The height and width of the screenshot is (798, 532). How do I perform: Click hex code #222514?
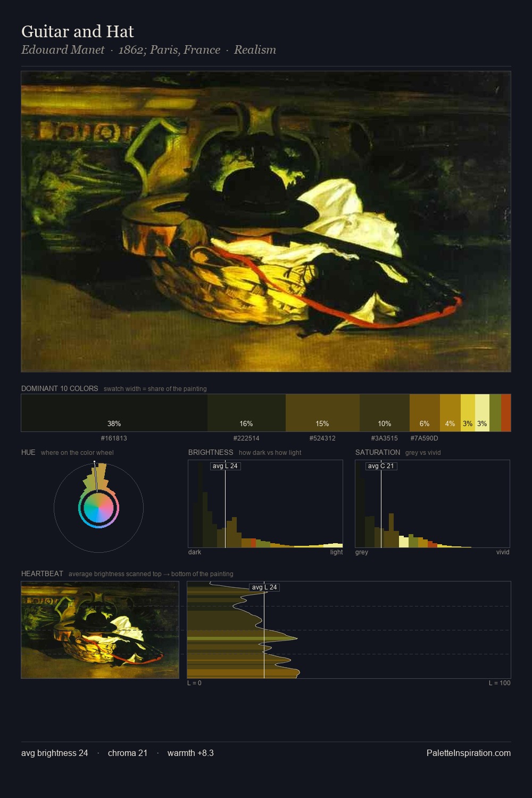[x=246, y=438]
